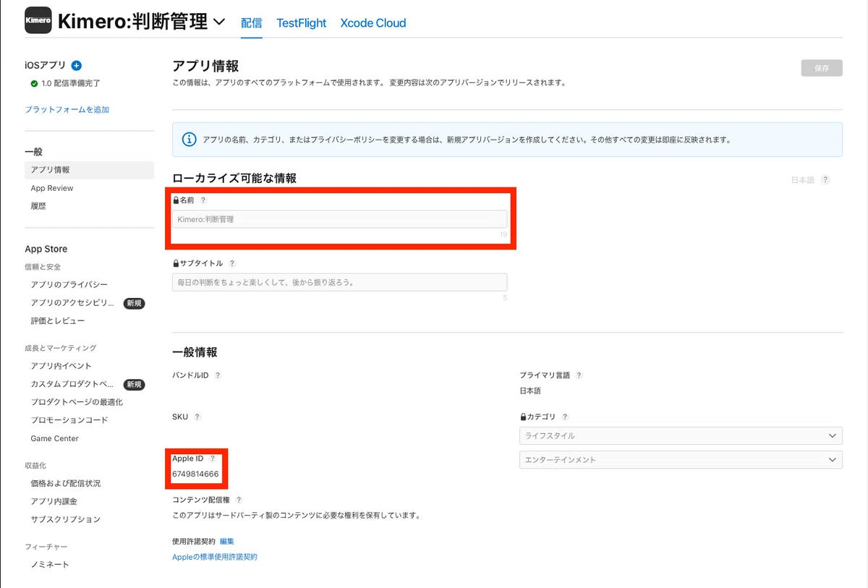
Task: Open the 日本語 localization language selector
Action: point(803,180)
